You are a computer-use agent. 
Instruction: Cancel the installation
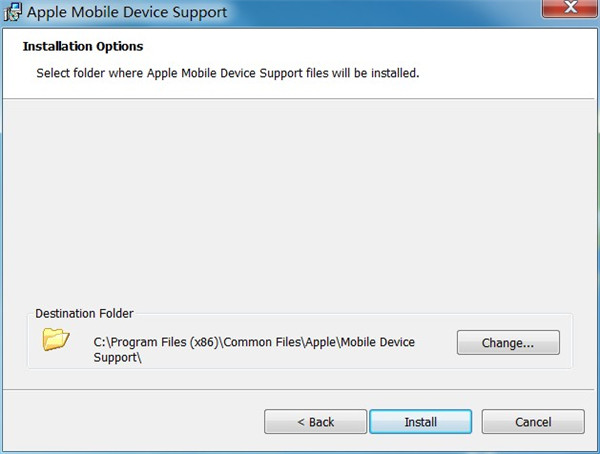532,422
